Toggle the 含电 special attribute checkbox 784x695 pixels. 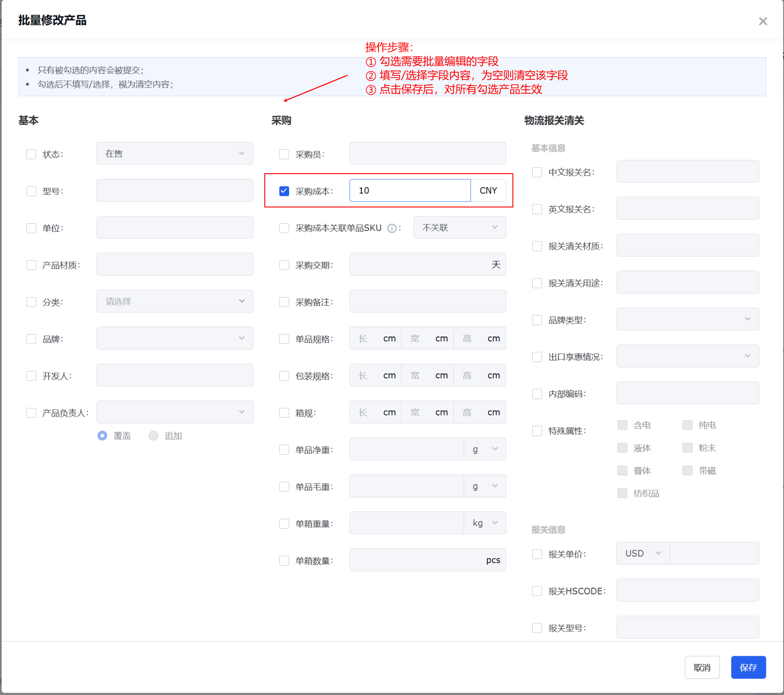623,425
